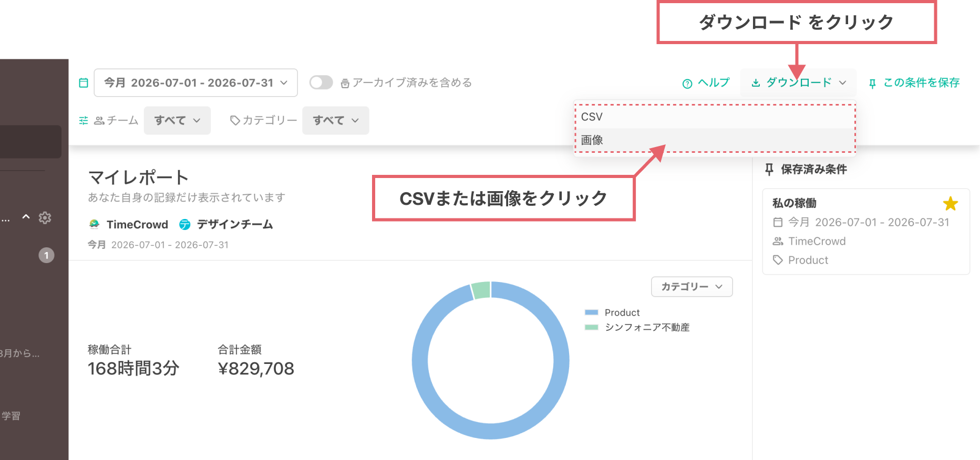Screen dimensions: 980x460
Task: Click the people icon beside チーム label
Action: [x=99, y=121]
